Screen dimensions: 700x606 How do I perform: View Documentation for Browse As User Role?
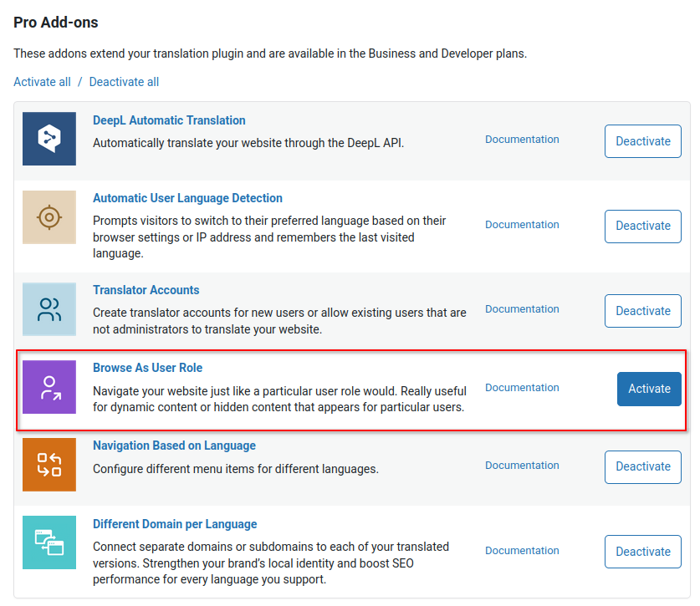coord(522,387)
